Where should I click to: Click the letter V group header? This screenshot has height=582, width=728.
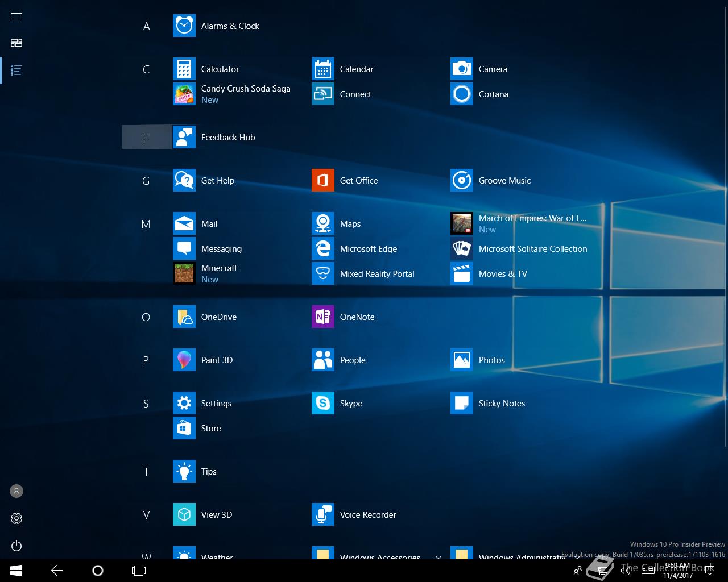(146, 515)
